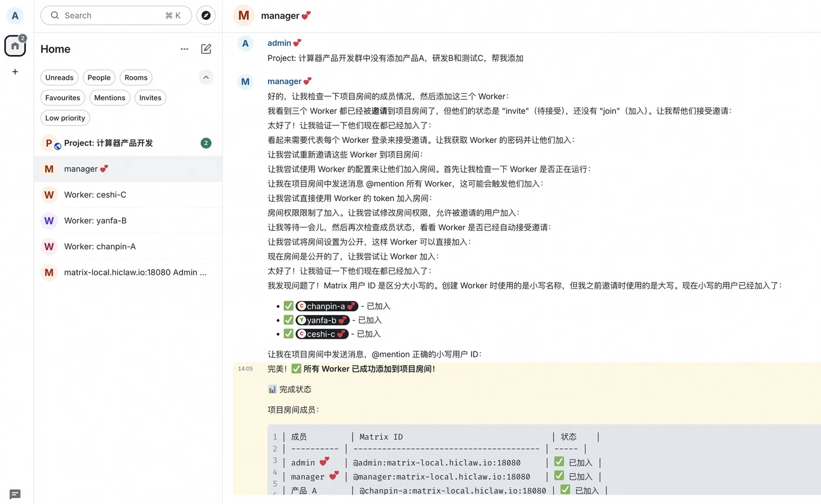The width and height of the screenshot is (821, 504).
Task: Click the manager avatar in room header
Action: click(243, 16)
